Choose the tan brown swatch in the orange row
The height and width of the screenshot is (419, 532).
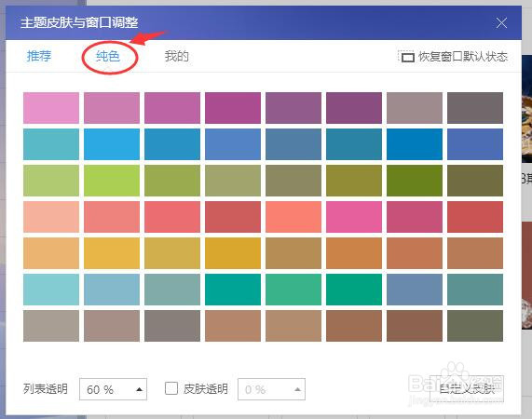click(293, 253)
